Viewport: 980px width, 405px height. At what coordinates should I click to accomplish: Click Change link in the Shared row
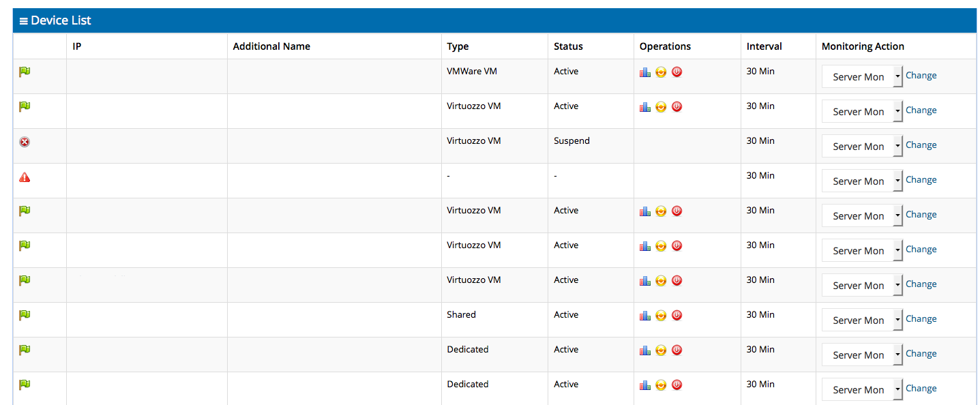pos(921,319)
